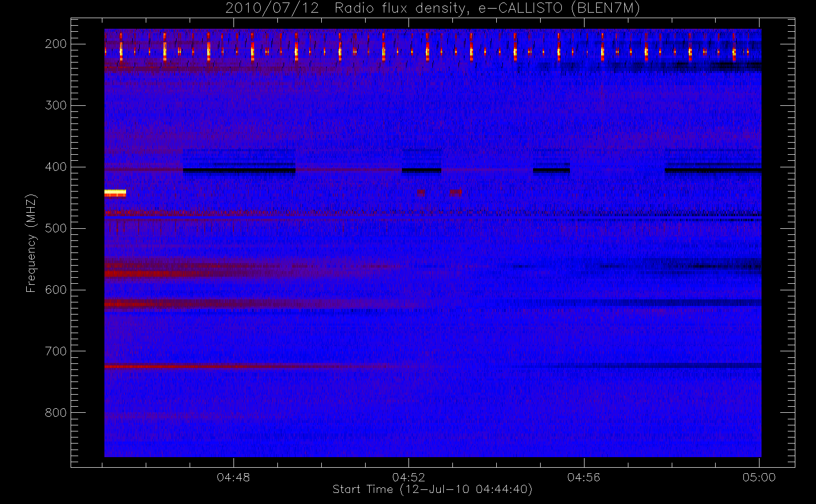Select the '300' frequency axis label
The image size is (816, 504).
[55, 105]
